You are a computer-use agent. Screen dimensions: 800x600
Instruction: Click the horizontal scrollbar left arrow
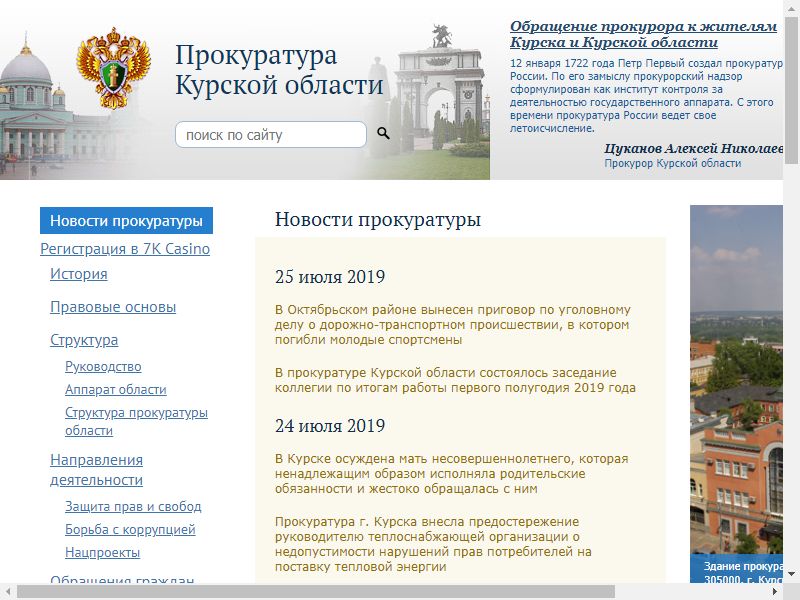(8, 592)
